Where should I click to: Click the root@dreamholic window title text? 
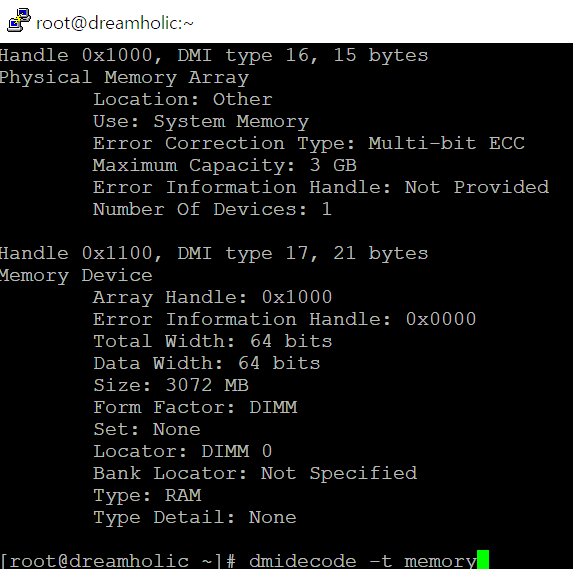[115, 23]
